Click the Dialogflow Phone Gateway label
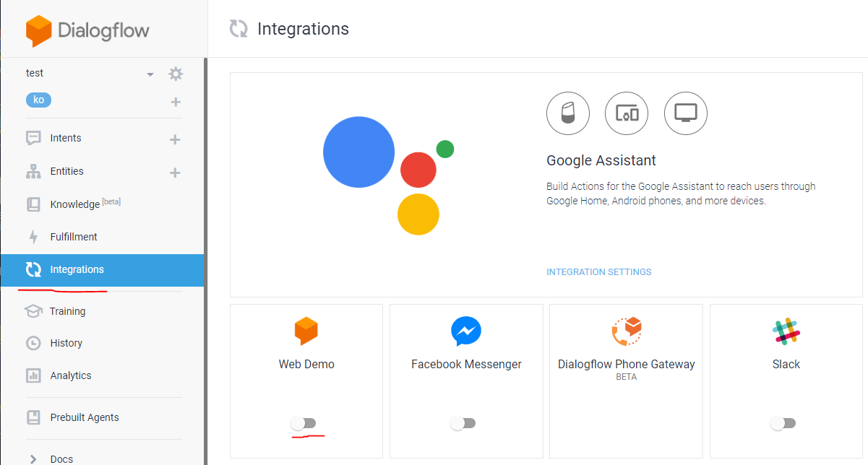The height and width of the screenshot is (465, 868). tap(627, 364)
